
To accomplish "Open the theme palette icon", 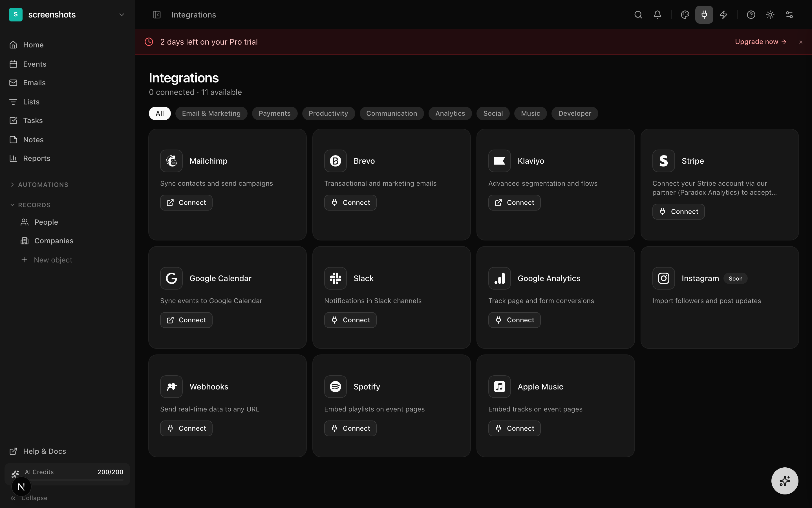I will pos(685,15).
